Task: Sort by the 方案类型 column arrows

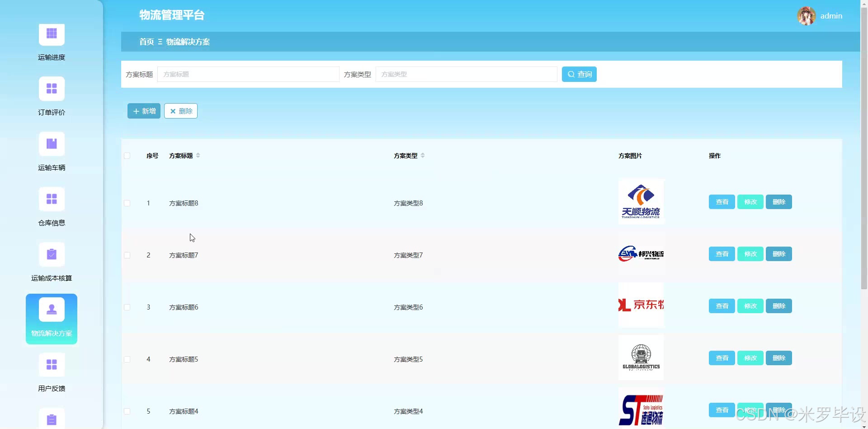Action: tap(423, 156)
